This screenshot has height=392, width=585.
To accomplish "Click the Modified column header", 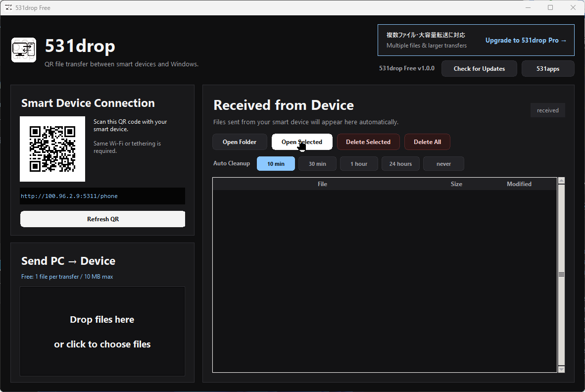I will [519, 184].
